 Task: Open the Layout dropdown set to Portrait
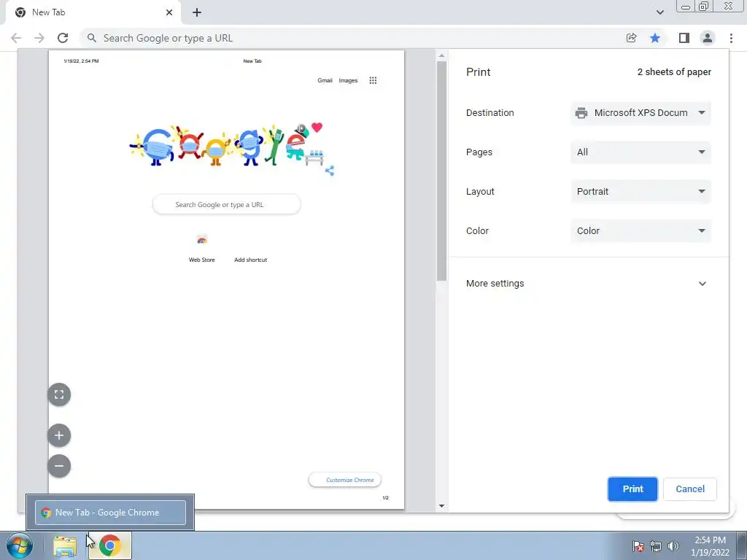click(640, 192)
